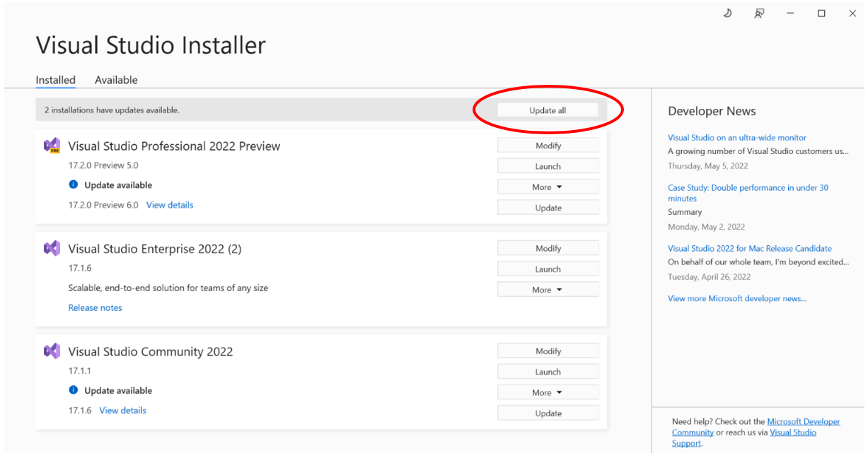Viewport: 868px width, 453px height.
Task: Open the feedback icon in title bar
Action: pyautogui.click(x=759, y=13)
